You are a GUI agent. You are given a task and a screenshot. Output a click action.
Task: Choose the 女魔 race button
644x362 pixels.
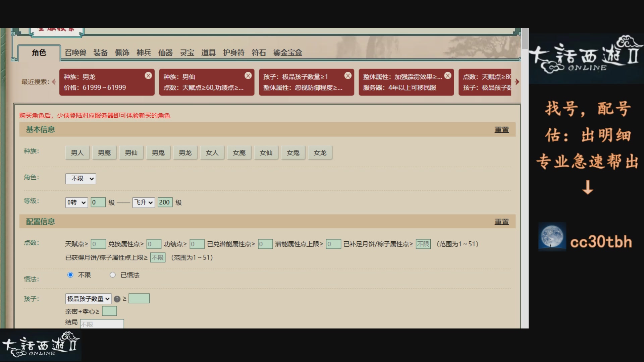(239, 153)
